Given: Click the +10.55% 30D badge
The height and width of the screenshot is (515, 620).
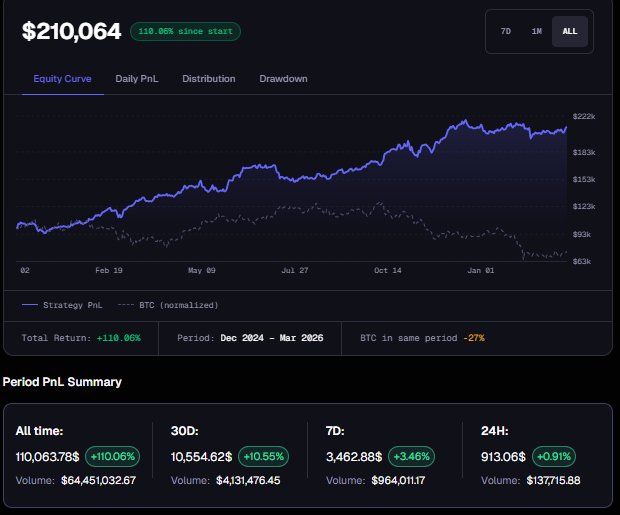Looking at the screenshot, I should click(264, 456).
